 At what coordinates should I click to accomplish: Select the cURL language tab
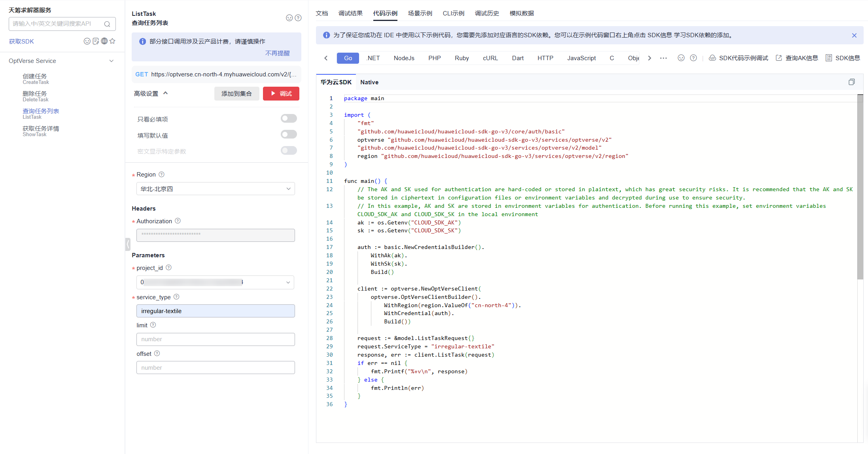[490, 58]
